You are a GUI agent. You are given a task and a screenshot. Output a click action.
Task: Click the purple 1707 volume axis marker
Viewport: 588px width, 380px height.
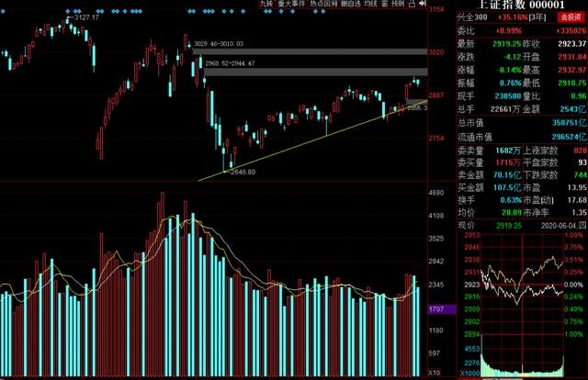tap(442, 309)
